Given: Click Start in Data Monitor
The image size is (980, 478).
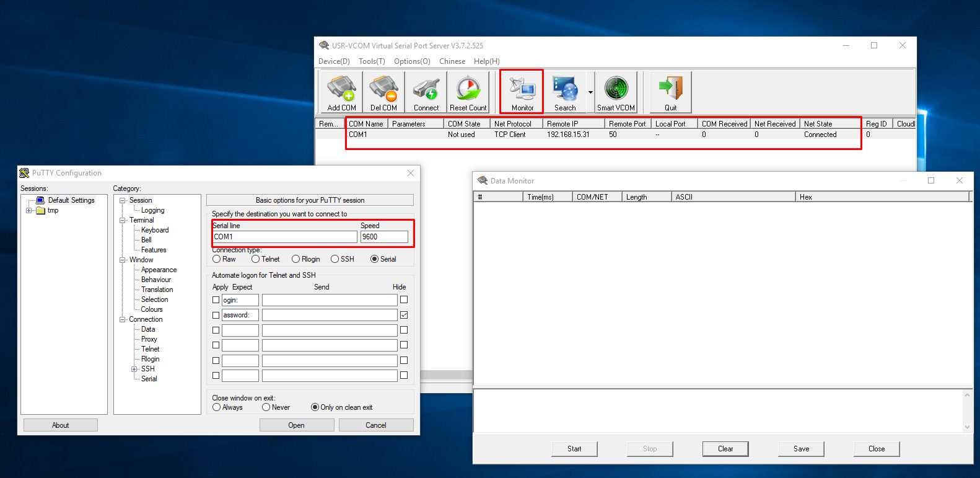Looking at the screenshot, I should click(574, 449).
